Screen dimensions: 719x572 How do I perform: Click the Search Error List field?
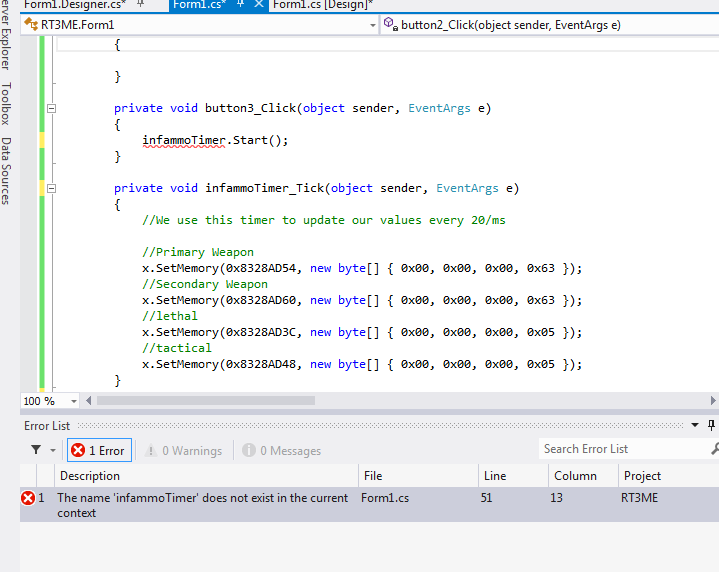coord(618,449)
